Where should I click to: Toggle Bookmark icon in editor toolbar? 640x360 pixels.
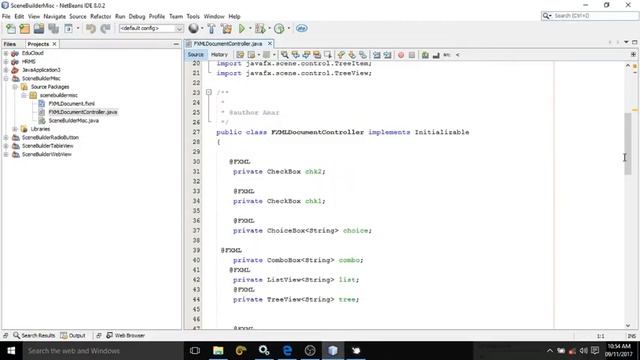pos(362,55)
